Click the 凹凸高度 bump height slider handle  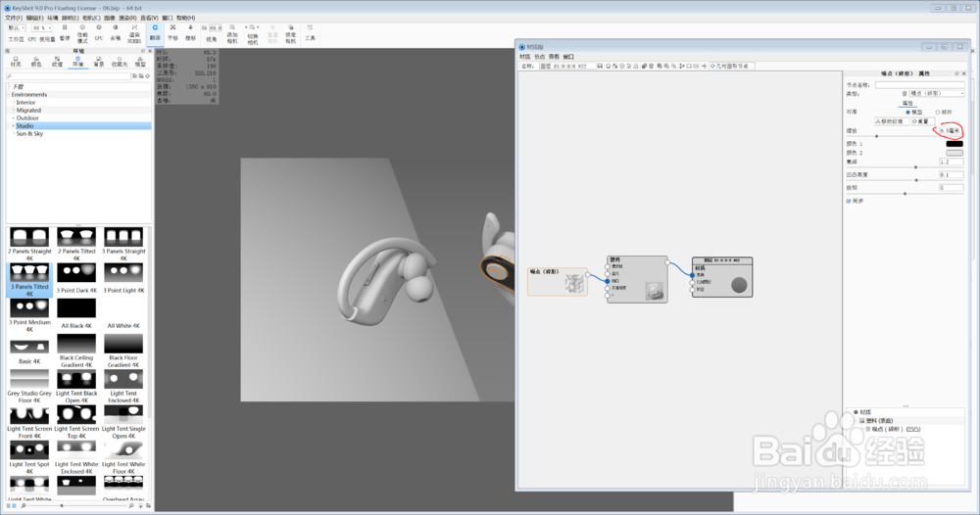916,180
